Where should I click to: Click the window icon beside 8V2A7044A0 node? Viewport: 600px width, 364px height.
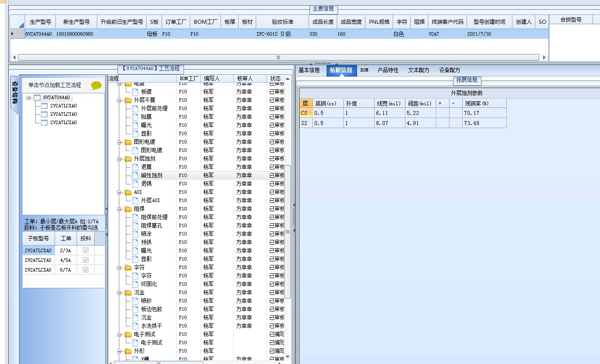37,98
